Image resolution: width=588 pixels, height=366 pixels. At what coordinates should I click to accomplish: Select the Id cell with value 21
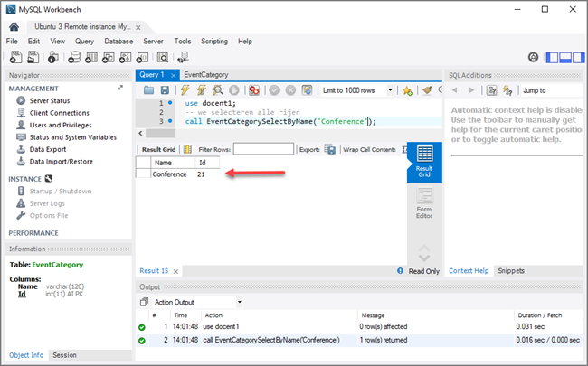click(x=207, y=174)
